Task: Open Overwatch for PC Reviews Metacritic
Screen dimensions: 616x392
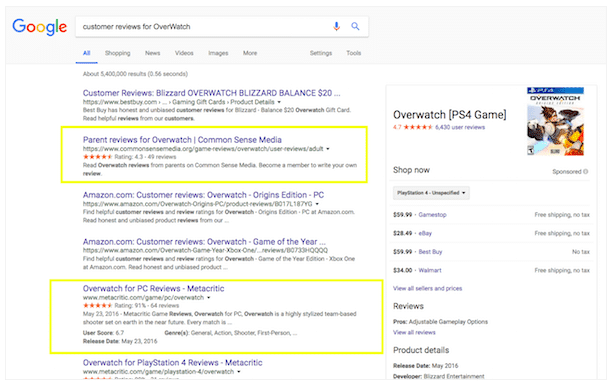Action: [153, 288]
